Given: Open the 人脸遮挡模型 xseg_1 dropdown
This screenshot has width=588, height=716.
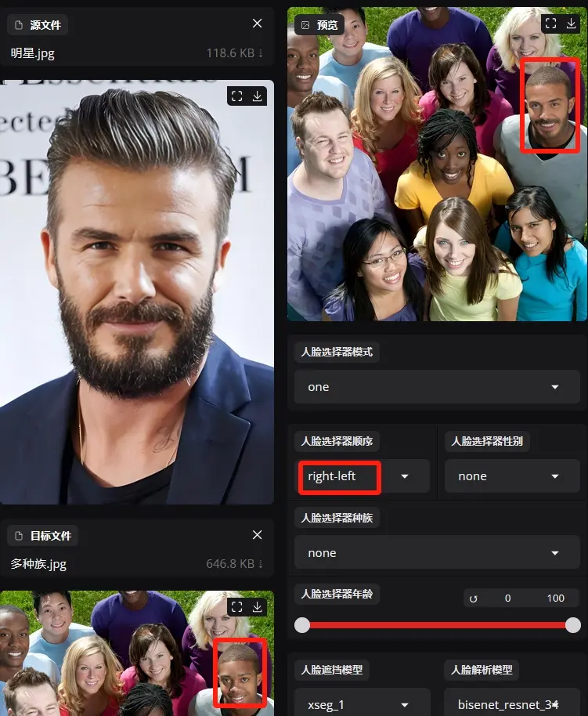Looking at the screenshot, I should pyautogui.click(x=405, y=705).
